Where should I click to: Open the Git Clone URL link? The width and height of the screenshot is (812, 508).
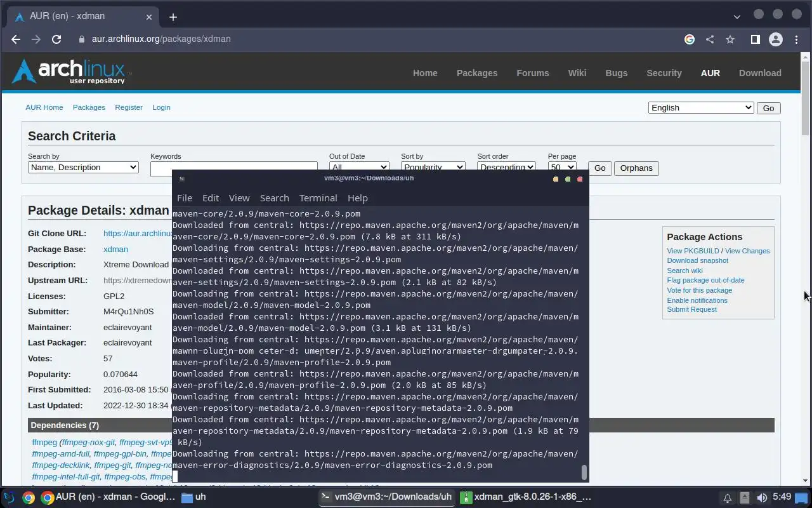pyautogui.click(x=138, y=234)
